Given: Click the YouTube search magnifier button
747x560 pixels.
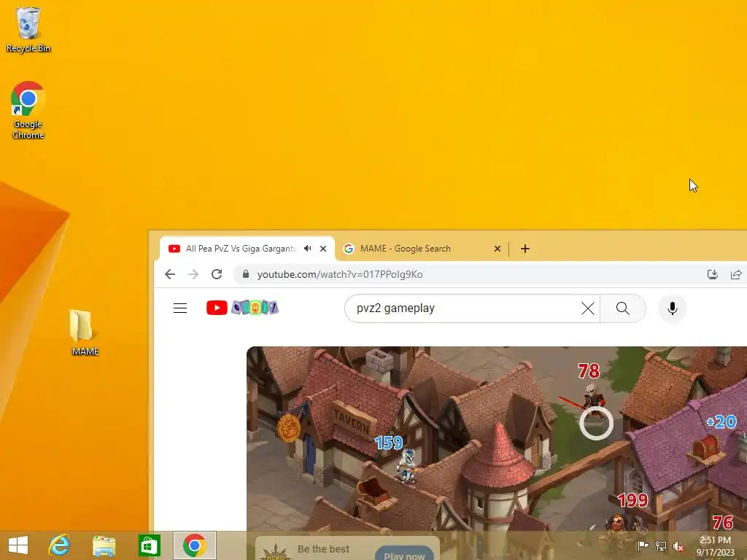Looking at the screenshot, I should click(623, 308).
